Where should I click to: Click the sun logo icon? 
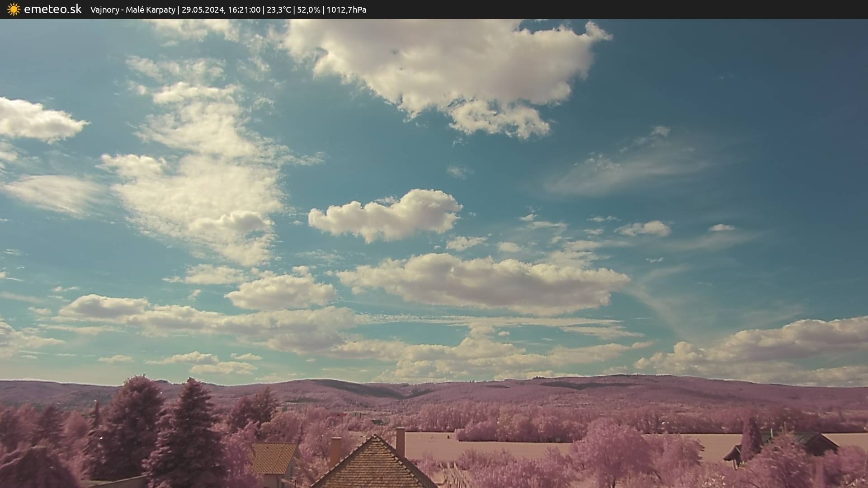(x=14, y=9)
